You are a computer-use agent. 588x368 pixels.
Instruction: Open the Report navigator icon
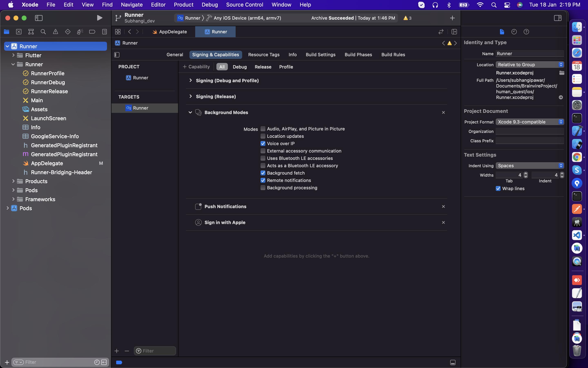point(105,32)
